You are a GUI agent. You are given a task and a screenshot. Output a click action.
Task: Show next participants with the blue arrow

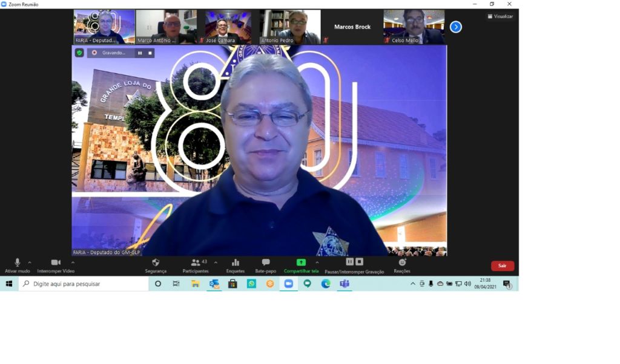click(456, 27)
